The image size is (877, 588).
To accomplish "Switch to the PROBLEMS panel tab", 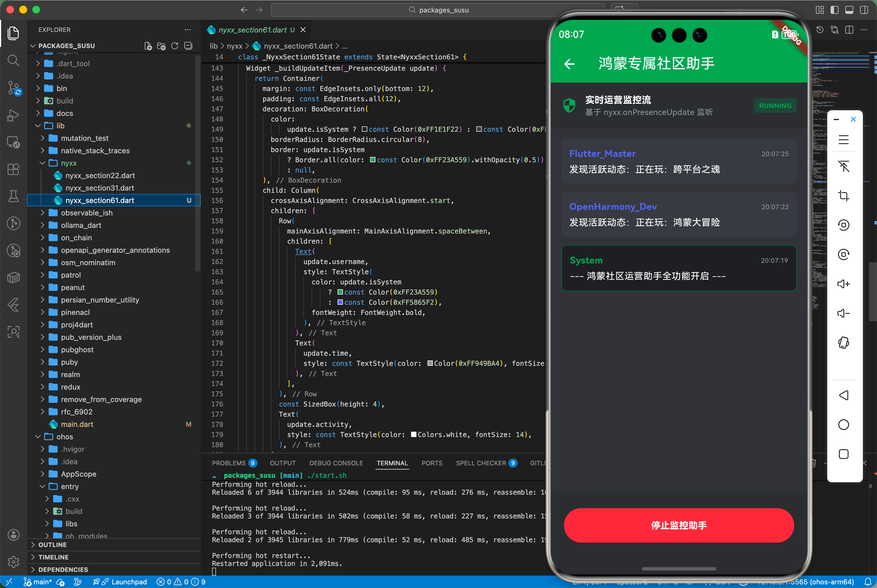I will [234, 463].
